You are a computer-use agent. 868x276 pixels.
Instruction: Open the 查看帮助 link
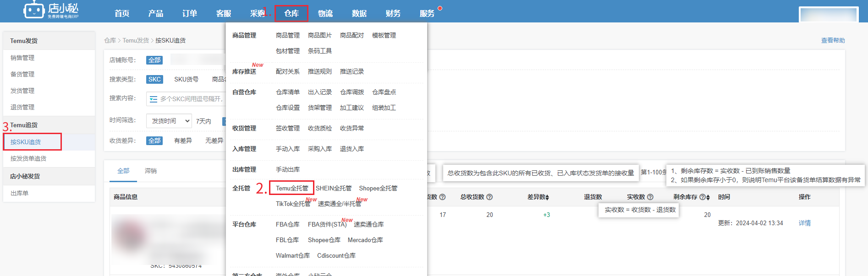[833, 40]
